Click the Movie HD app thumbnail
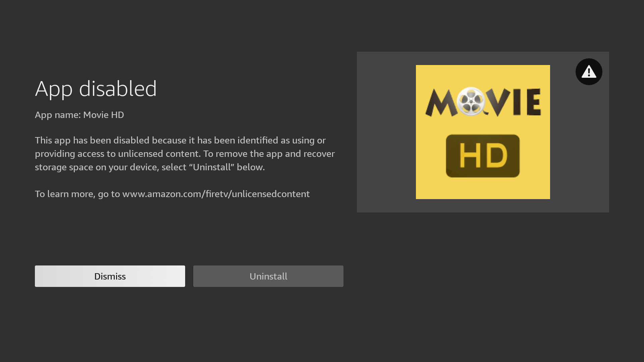Image resolution: width=644 pixels, height=362 pixels. 483,132
